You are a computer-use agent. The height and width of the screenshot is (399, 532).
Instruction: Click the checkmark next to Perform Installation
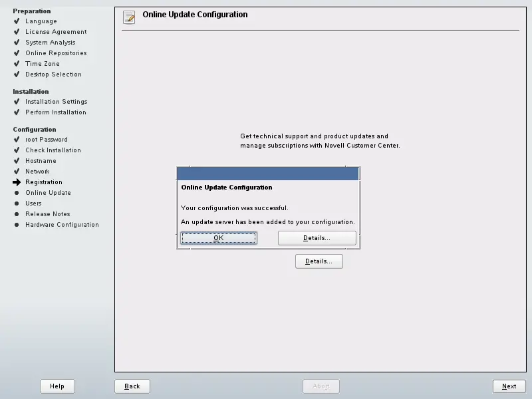tap(17, 112)
